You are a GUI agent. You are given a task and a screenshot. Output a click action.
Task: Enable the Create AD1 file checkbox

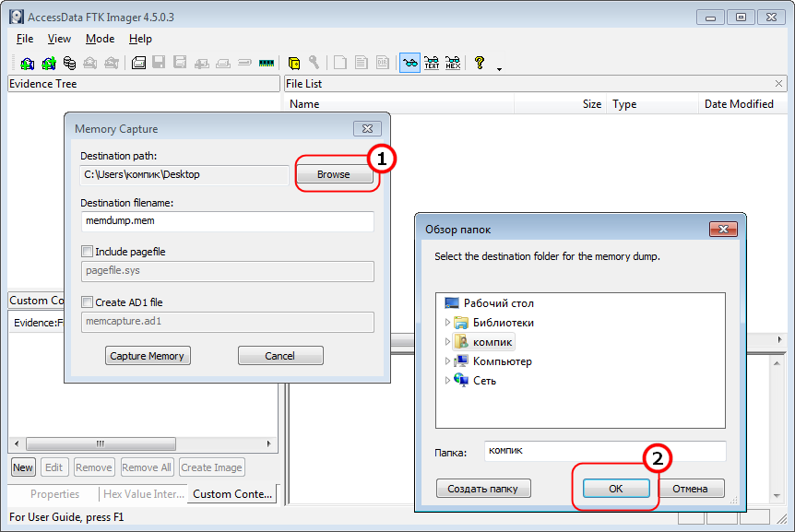pos(88,302)
